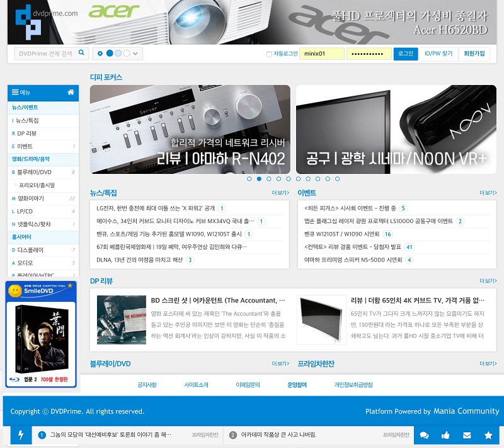Open the Yamaha R-N402 review banner
The width and height of the screenshot is (504, 448).
190,130
